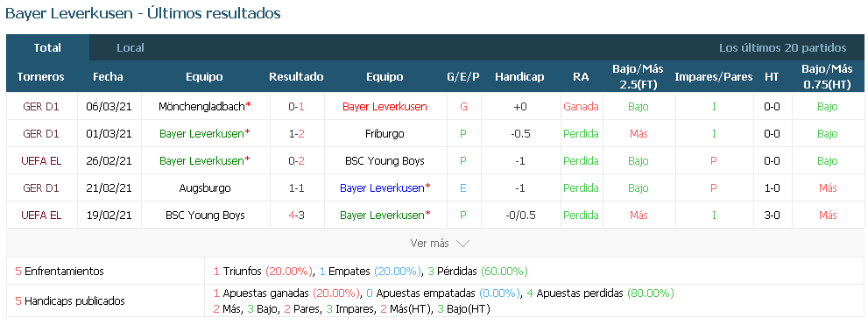The height and width of the screenshot is (325, 868).
Task: Click UEFA EL tournament on 26/02/21 row
Action: pyautogui.click(x=41, y=160)
